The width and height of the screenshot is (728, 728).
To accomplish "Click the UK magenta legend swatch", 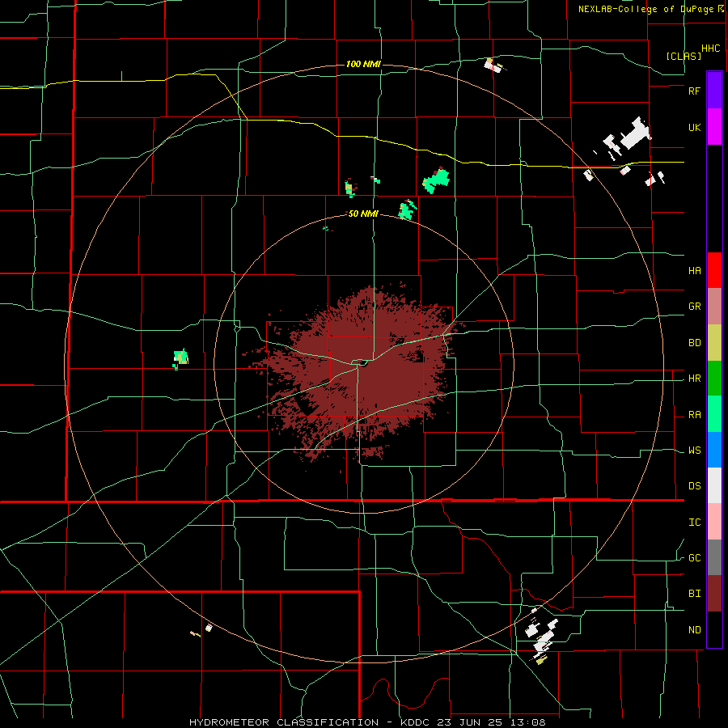I will [x=714, y=127].
